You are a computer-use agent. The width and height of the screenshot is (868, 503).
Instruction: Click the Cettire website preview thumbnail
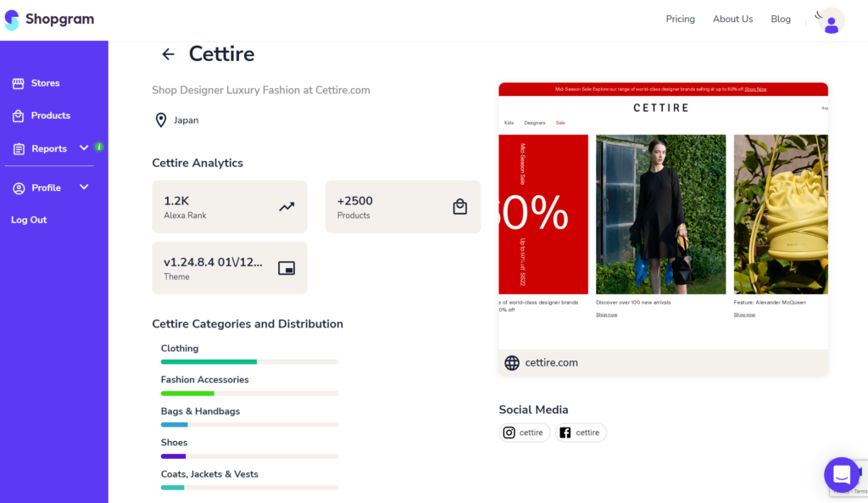coord(663,216)
